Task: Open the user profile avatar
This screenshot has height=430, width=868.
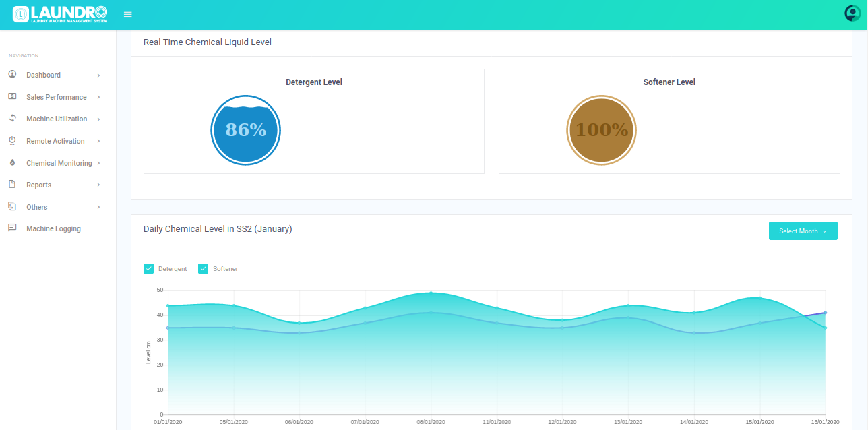Action: pyautogui.click(x=852, y=13)
